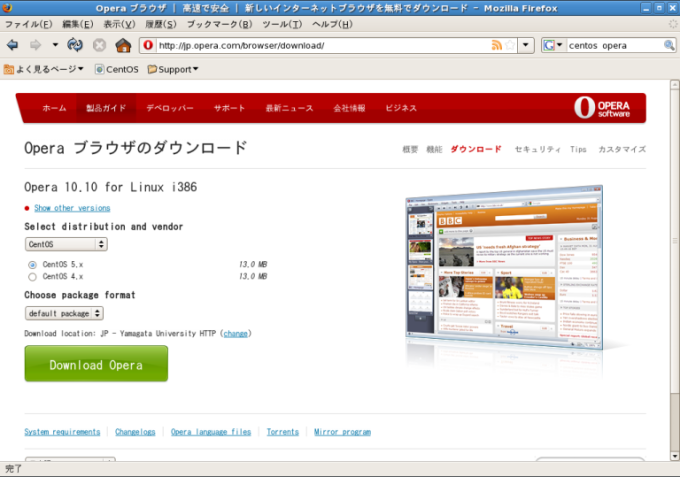Viewport: 680px width, 477px height.
Task: Click the green Download Opera button
Action: click(96, 364)
